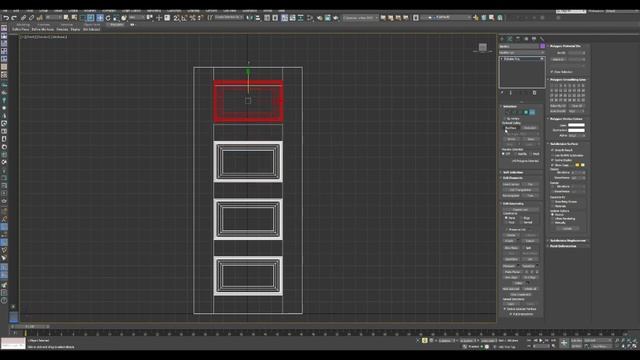Toggle the Clear Selection checkbox

click(x=552, y=72)
